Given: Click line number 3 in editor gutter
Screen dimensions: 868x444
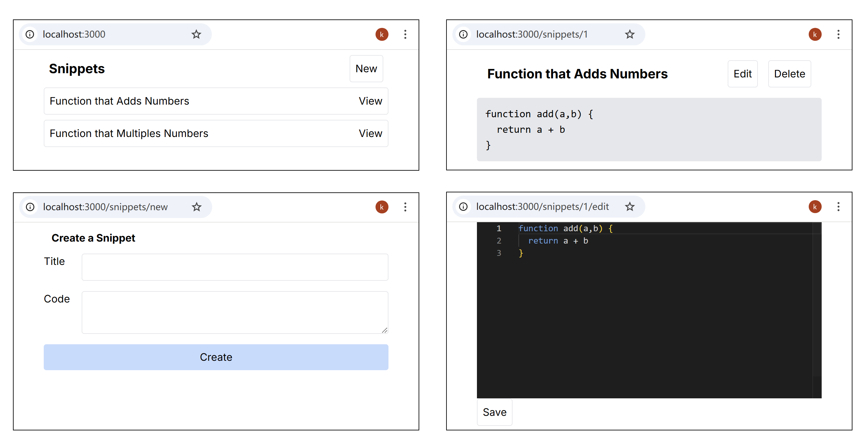Looking at the screenshot, I should [x=498, y=253].
